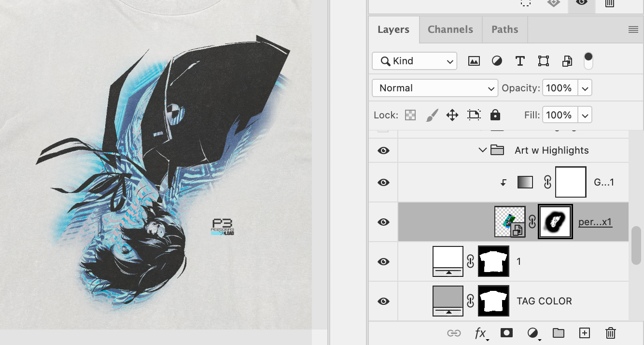Hide the Art w Highlights group
Viewport: 644px width, 345px height.
click(383, 150)
